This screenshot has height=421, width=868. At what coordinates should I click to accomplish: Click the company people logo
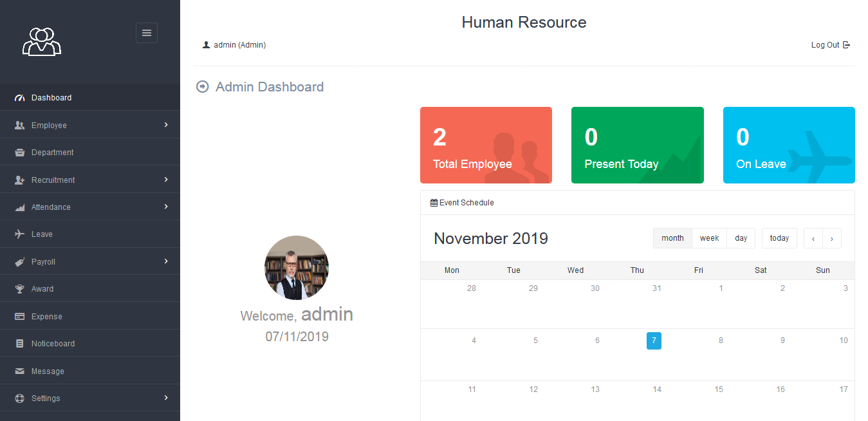41,41
